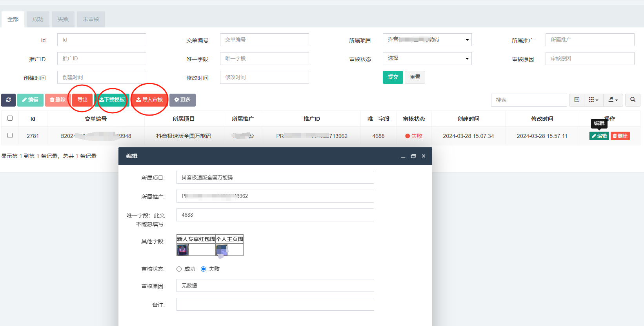Click the 推广ID filter input

102,58
